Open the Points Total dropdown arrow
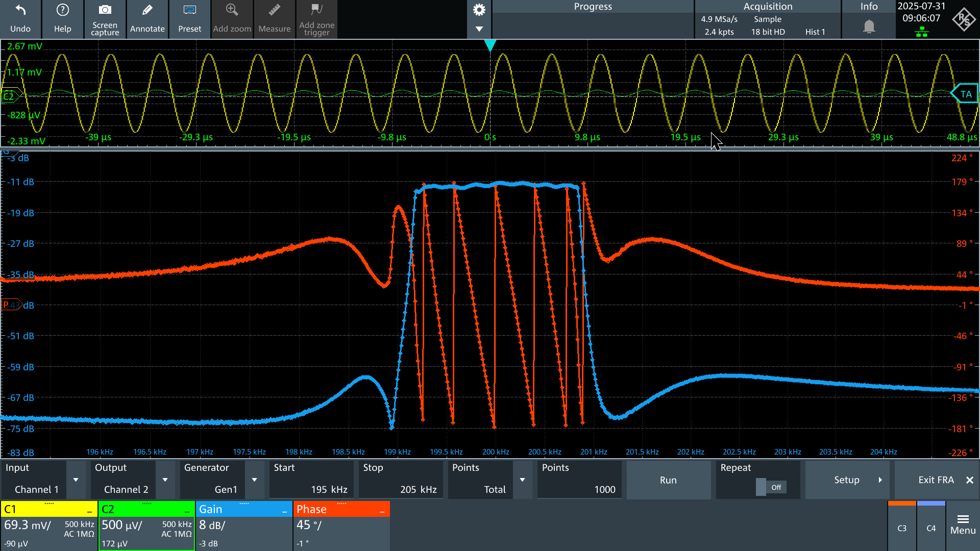Screen dimensions: 980x551 coord(522,480)
